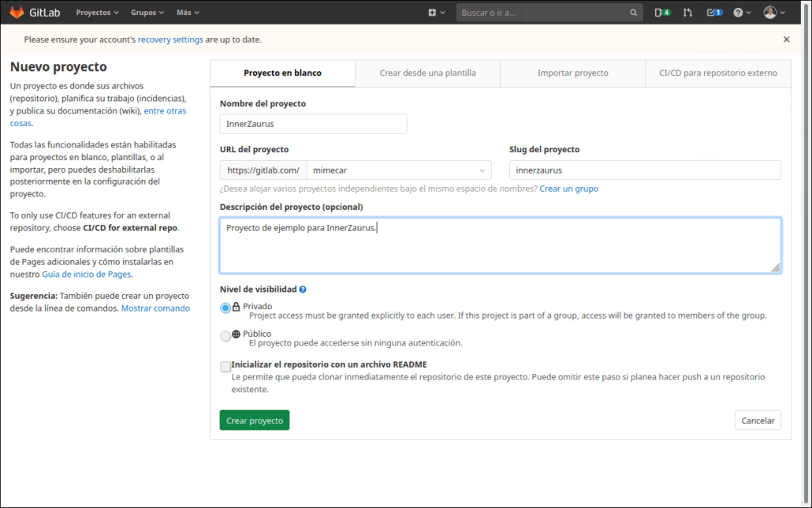
Task: Expand the Proyectos menu
Action: (97, 13)
